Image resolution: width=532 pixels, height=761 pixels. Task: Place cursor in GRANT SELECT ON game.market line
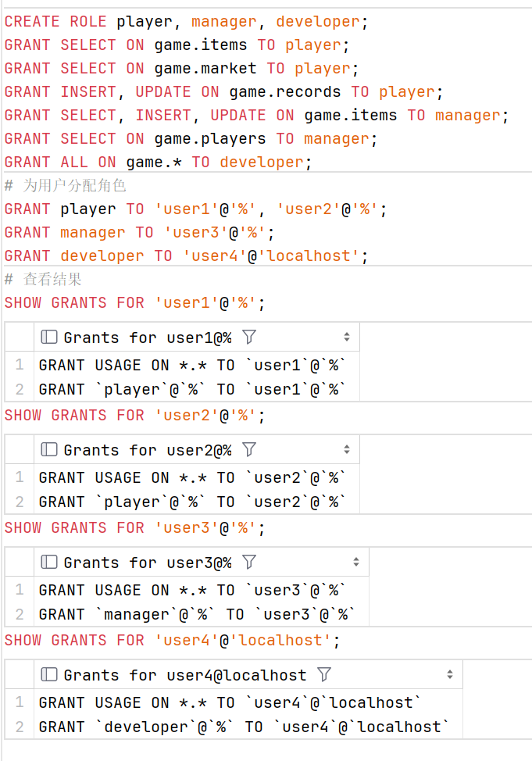(181, 69)
